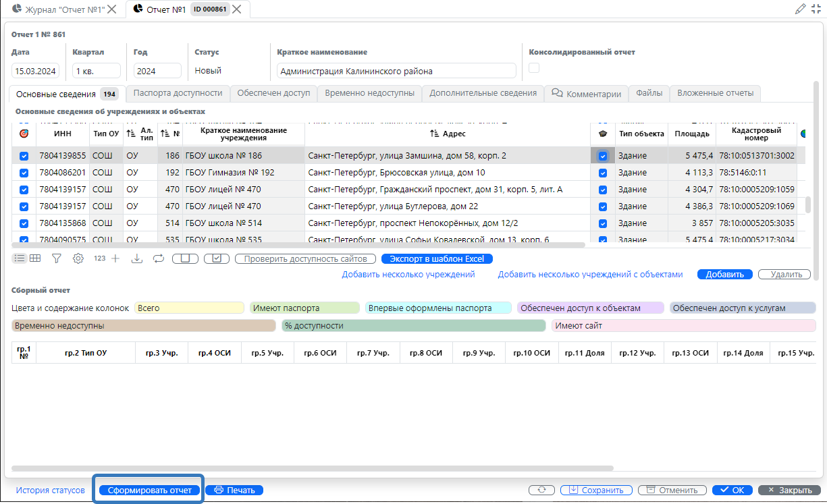Click Добавить несколько учреждений link
This screenshot has height=504, width=827.
pos(408,275)
